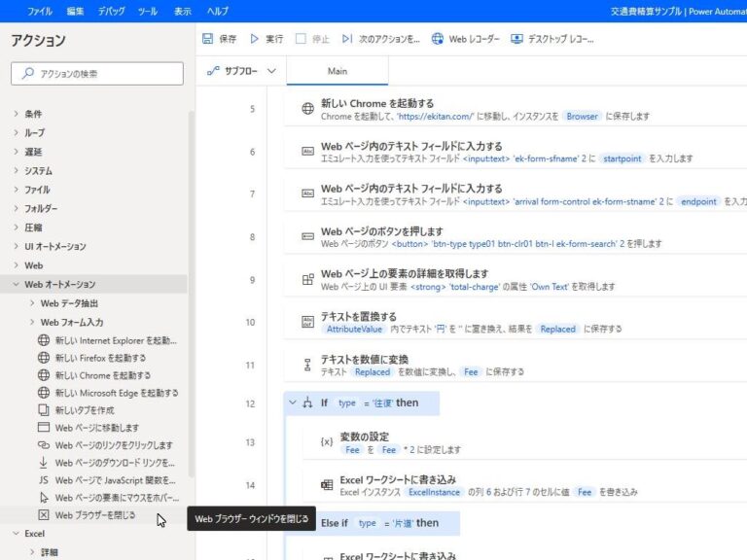Select 新しい Internet Explorer を起動 action
Image resolution: width=747 pixels, height=560 pixels.
tap(107, 340)
